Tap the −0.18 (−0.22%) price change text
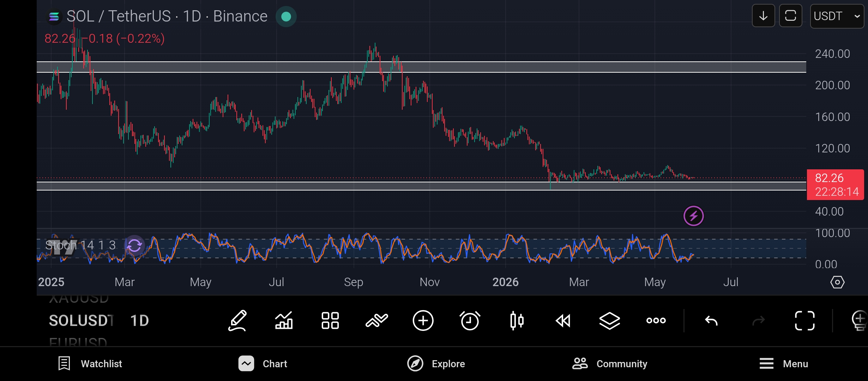The width and height of the screenshot is (868, 381). tap(123, 38)
